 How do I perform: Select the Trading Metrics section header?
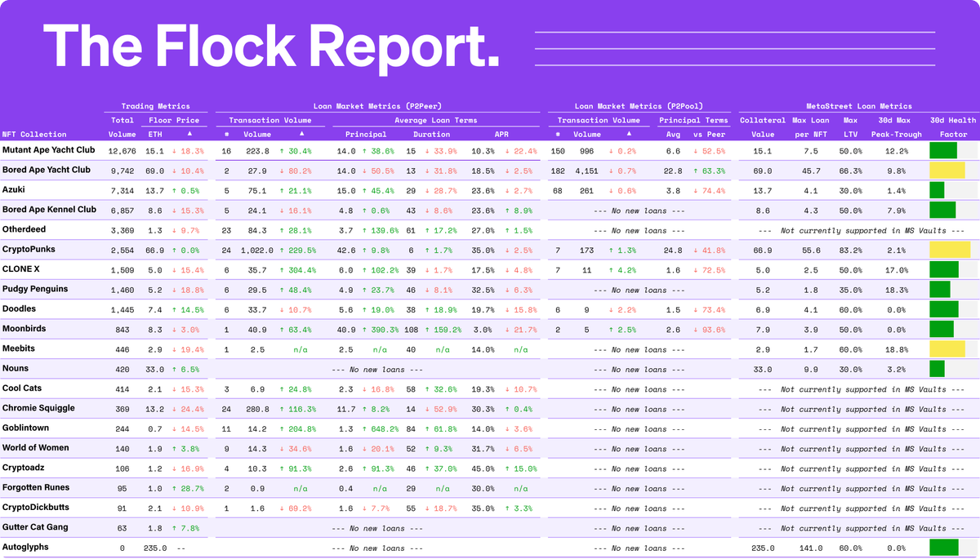click(x=155, y=106)
